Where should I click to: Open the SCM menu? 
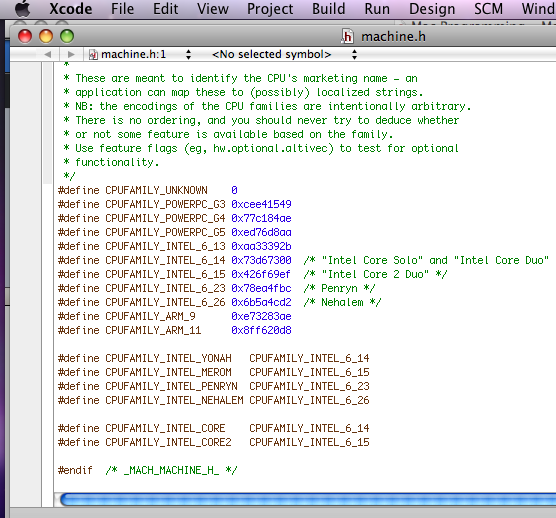488,9
